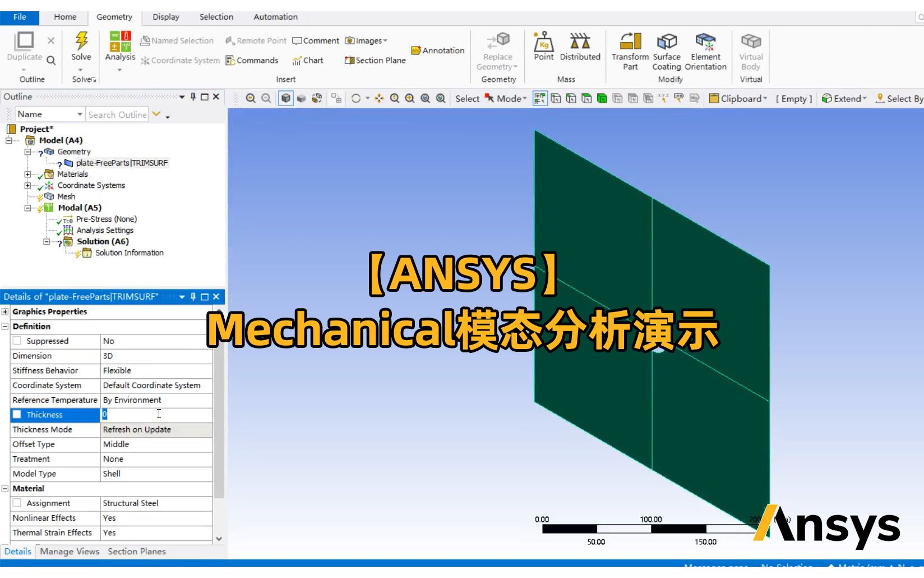
Task: Collapse the Definition section
Action: [5, 326]
